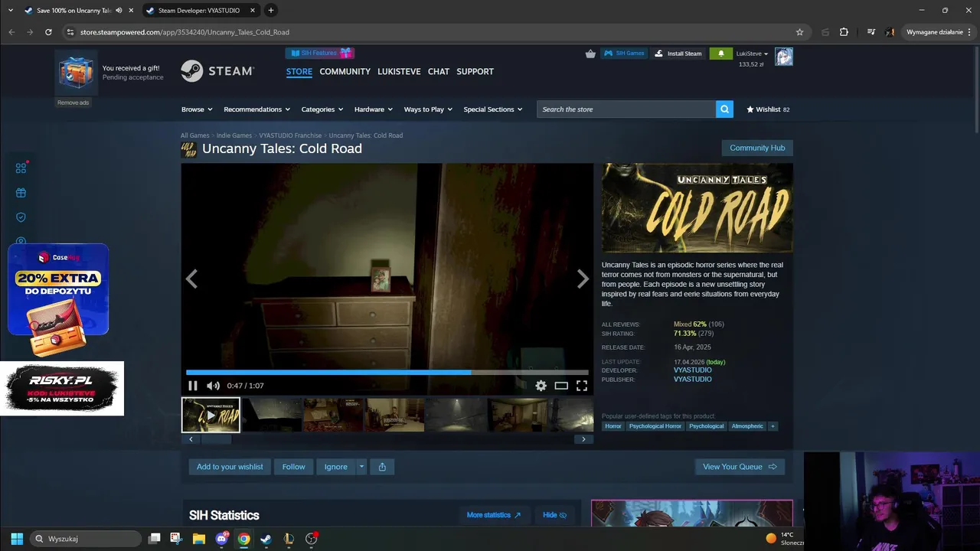Image resolution: width=980 pixels, height=551 pixels.
Task: Open the VYASTUDIO publisher link
Action: 692,380
